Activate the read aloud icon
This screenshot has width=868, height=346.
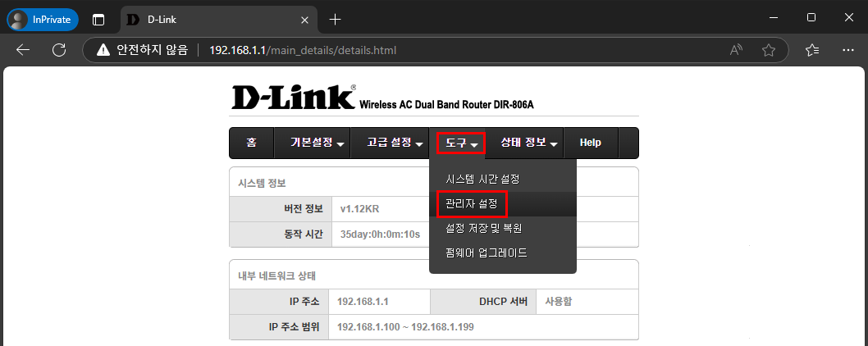(x=736, y=50)
